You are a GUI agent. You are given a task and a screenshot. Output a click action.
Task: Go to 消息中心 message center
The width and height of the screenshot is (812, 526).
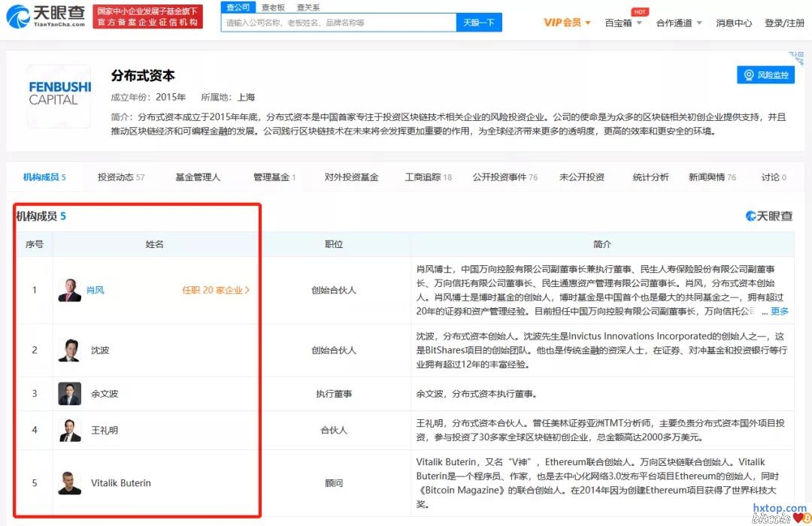click(734, 23)
